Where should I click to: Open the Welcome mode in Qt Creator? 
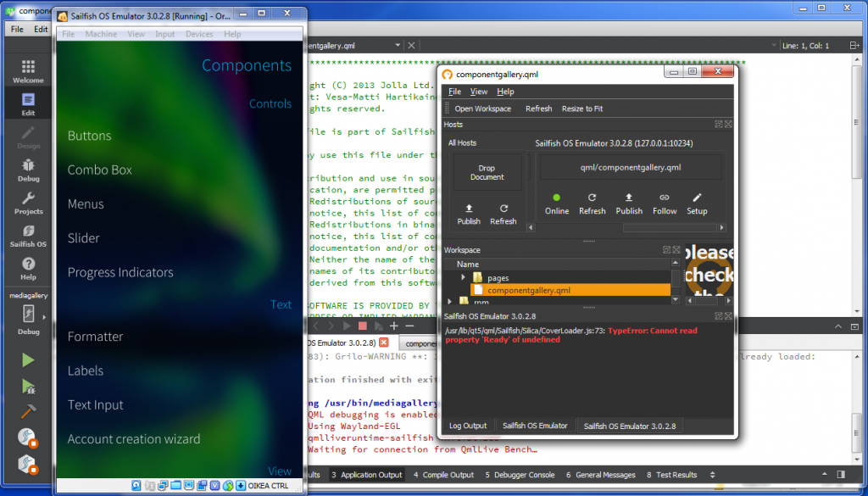(28, 71)
